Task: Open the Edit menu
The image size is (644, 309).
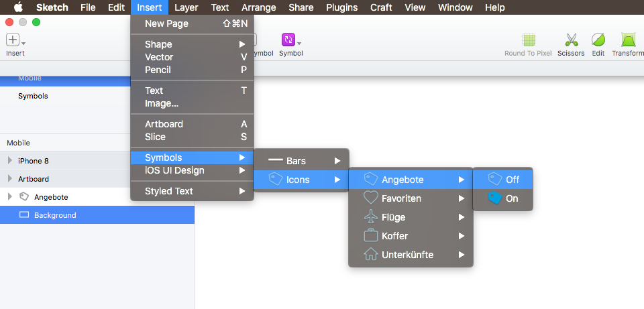Action: tap(116, 7)
